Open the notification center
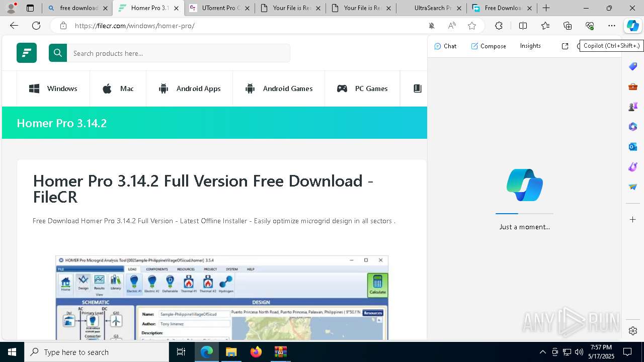The image size is (644, 362). tap(628, 352)
